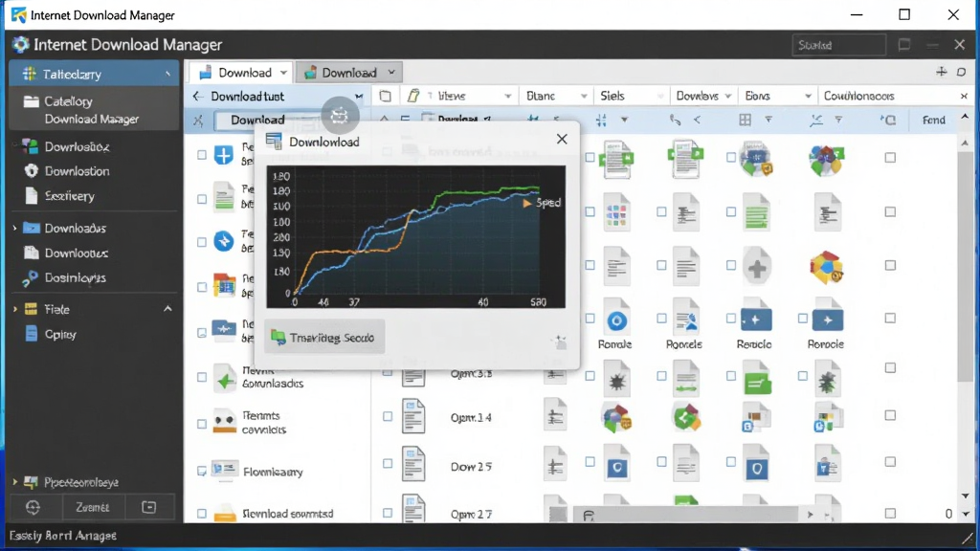Open the Siels column dropdown
The image size is (980, 551).
click(x=660, y=97)
